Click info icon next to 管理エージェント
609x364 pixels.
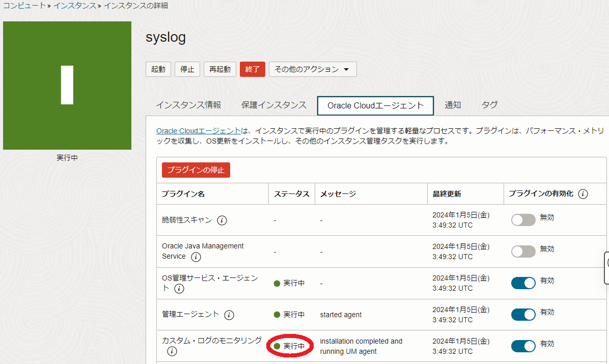229,315
